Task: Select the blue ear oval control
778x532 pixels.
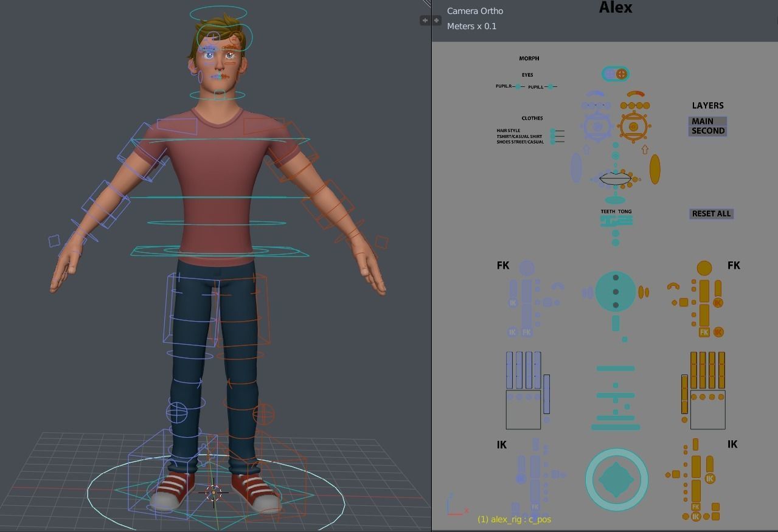Action: 576,168
